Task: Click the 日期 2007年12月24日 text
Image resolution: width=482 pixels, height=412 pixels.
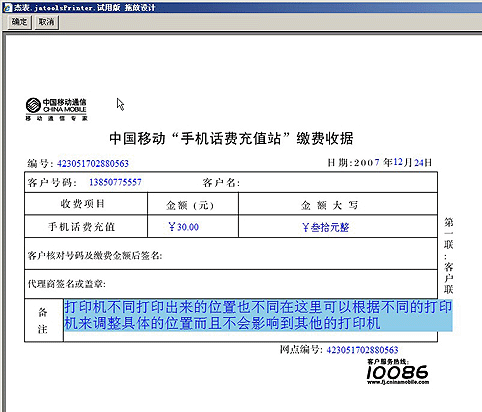Action: click(x=380, y=163)
